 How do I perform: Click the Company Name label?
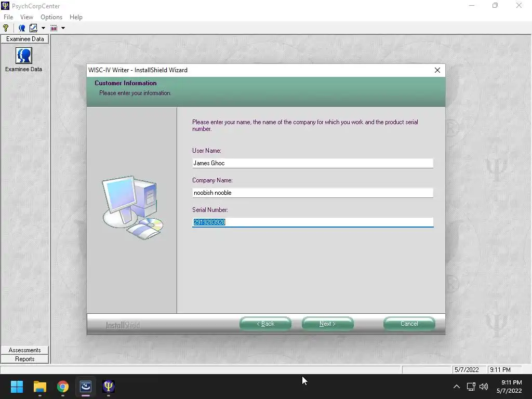click(212, 180)
